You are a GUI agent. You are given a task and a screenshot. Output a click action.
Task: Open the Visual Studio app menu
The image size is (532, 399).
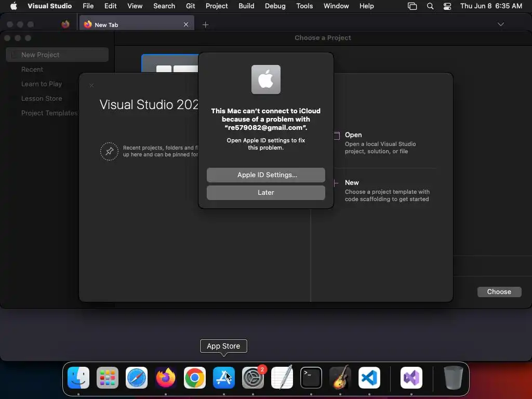[49, 6]
